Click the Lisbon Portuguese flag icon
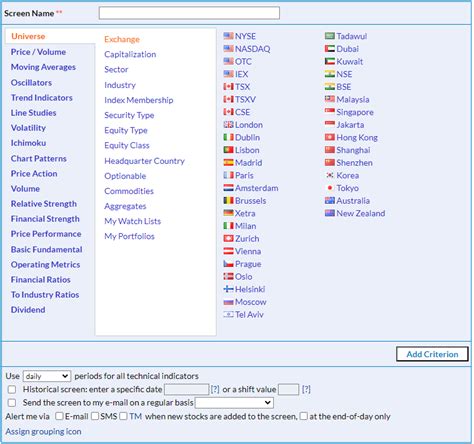474x444 pixels. (x=228, y=150)
